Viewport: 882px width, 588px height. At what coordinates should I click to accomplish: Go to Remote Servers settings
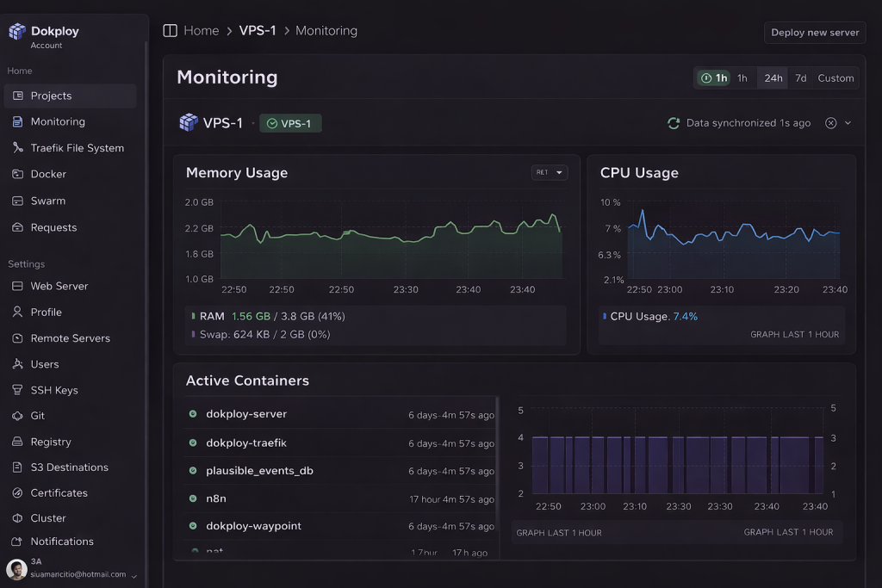click(70, 338)
